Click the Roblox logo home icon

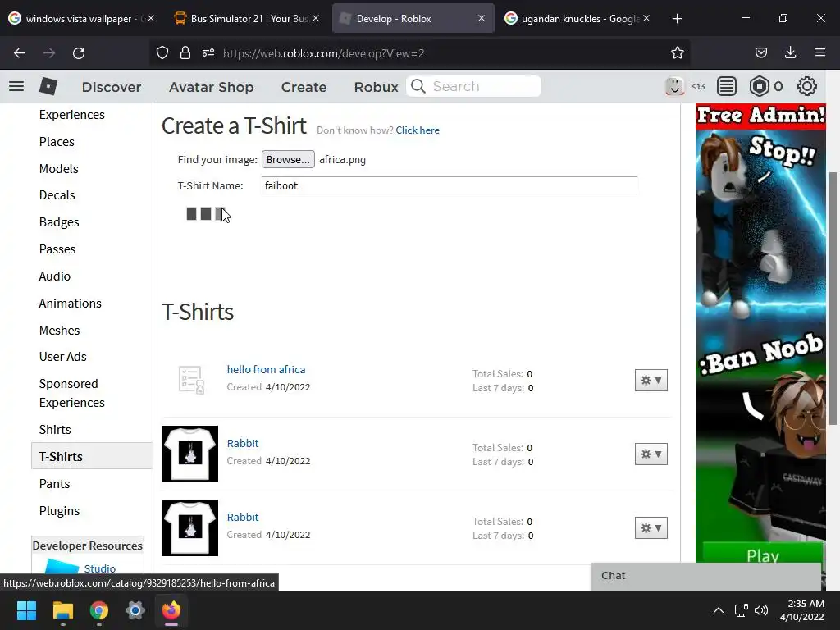[x=48, y=86]
